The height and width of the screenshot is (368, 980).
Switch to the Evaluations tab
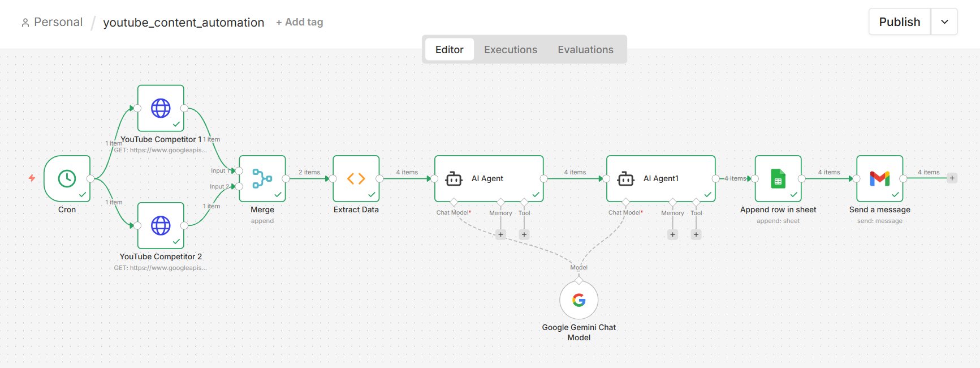click(x=585, y=50)
